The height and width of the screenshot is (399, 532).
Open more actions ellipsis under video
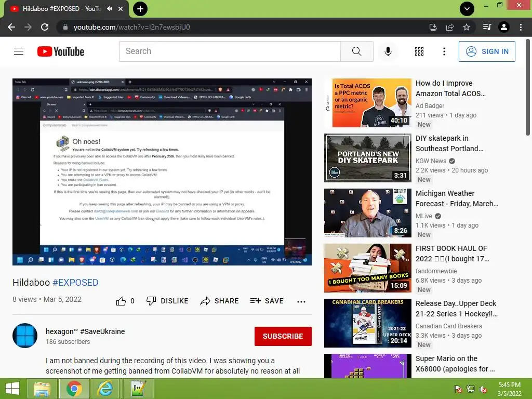coord(301,301)
